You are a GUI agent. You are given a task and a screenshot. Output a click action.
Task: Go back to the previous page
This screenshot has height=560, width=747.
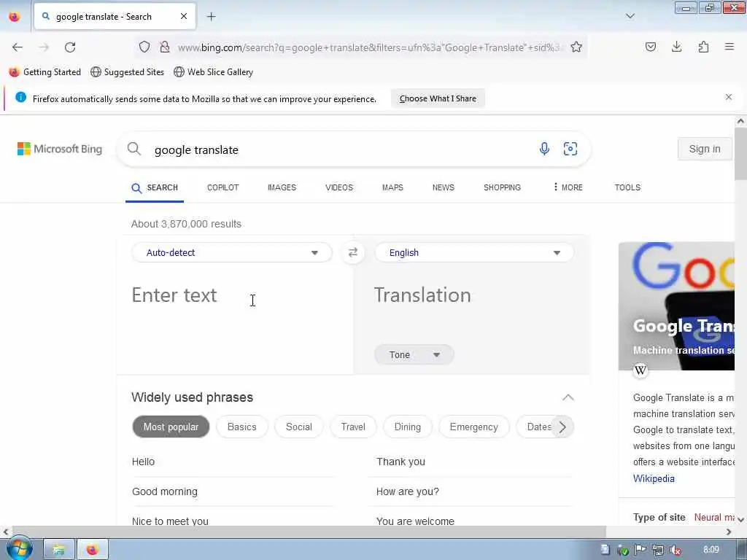tap(18, 47)
